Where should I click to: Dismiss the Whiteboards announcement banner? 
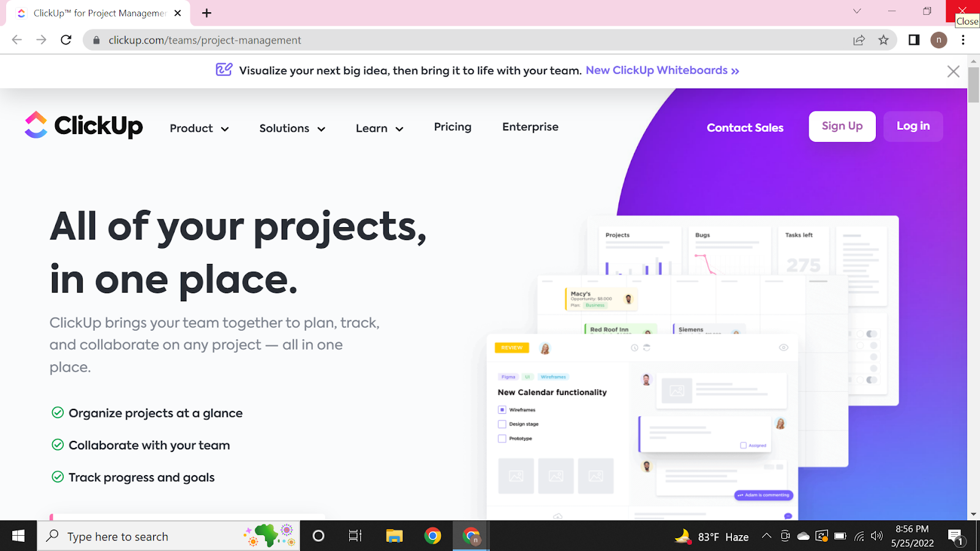tap(953, 71)
